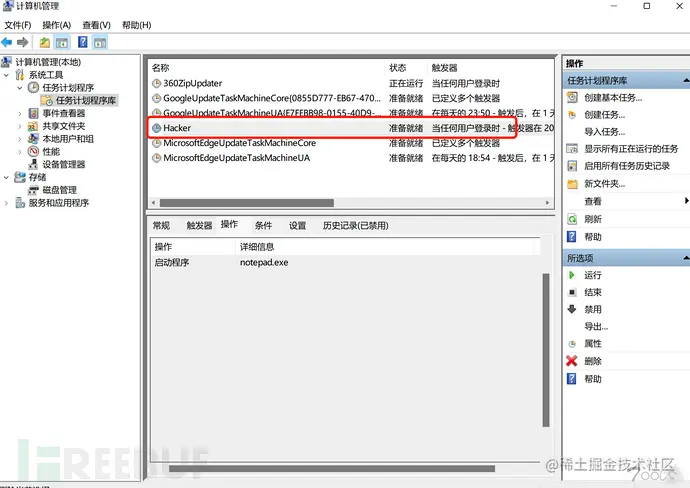Click 创建基本任务... in the actions pane
The width and height of the screenshot is (690, 488).
pyautogui.click(x=613, y=98)
